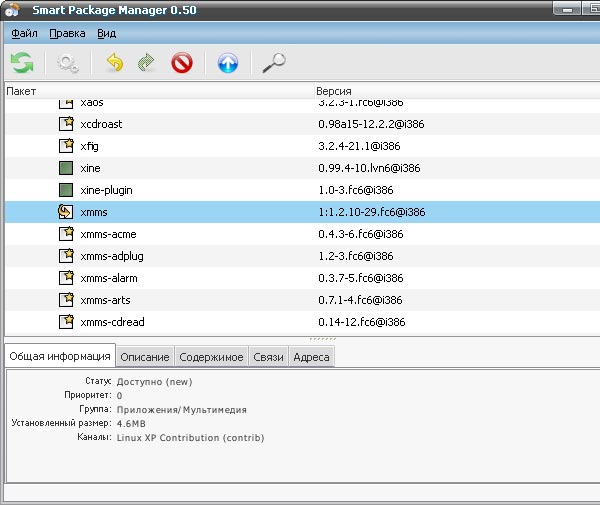The image size is (600, 505).
Task: Click the marked install icon beside xmms
Action: [65, 212]
